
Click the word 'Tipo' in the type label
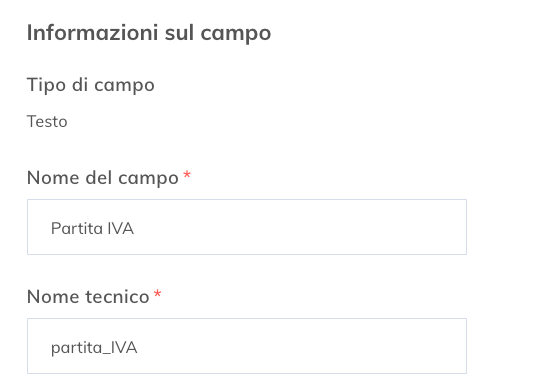click(x=46, y=85)
